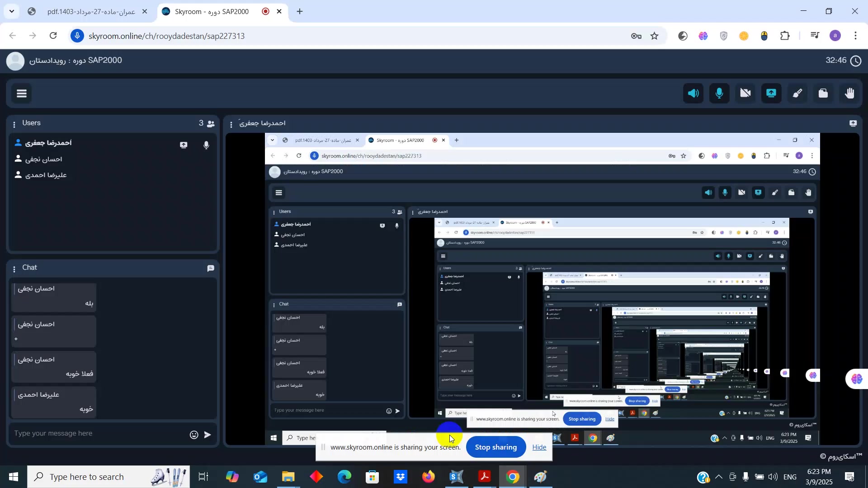868x488 pixels.
Task: Raise hand using the hand icon
Action: (849, 94)
